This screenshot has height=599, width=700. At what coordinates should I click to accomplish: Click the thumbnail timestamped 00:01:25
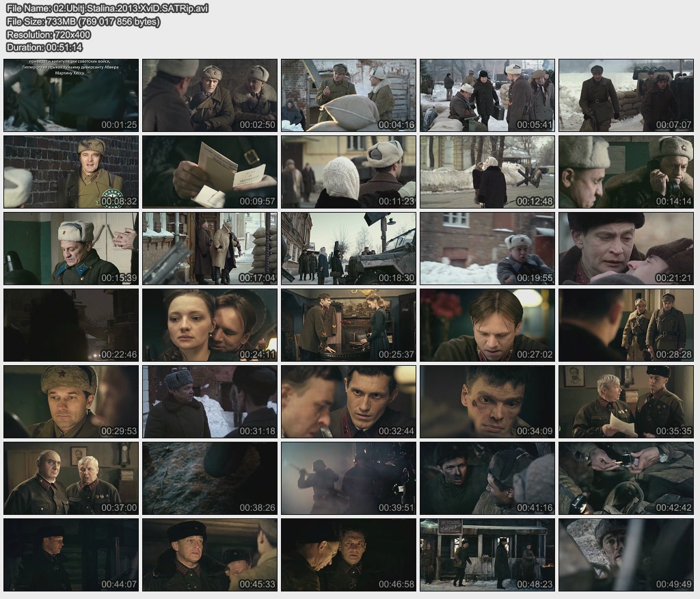coord(71,95)
